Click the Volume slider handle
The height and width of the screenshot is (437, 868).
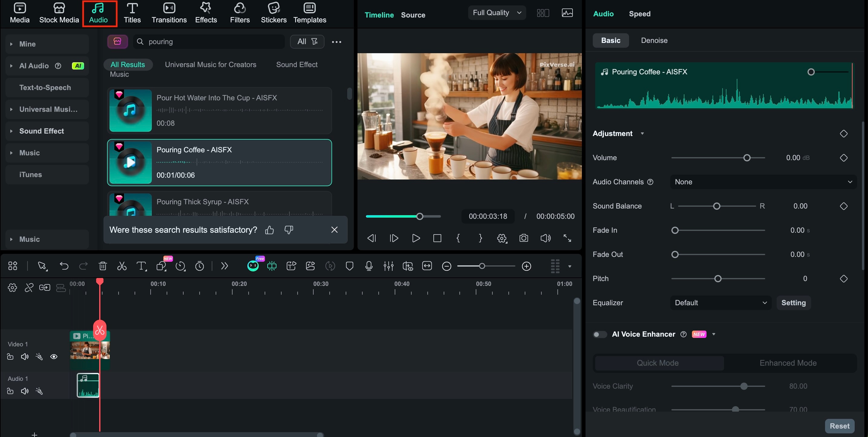747,158
